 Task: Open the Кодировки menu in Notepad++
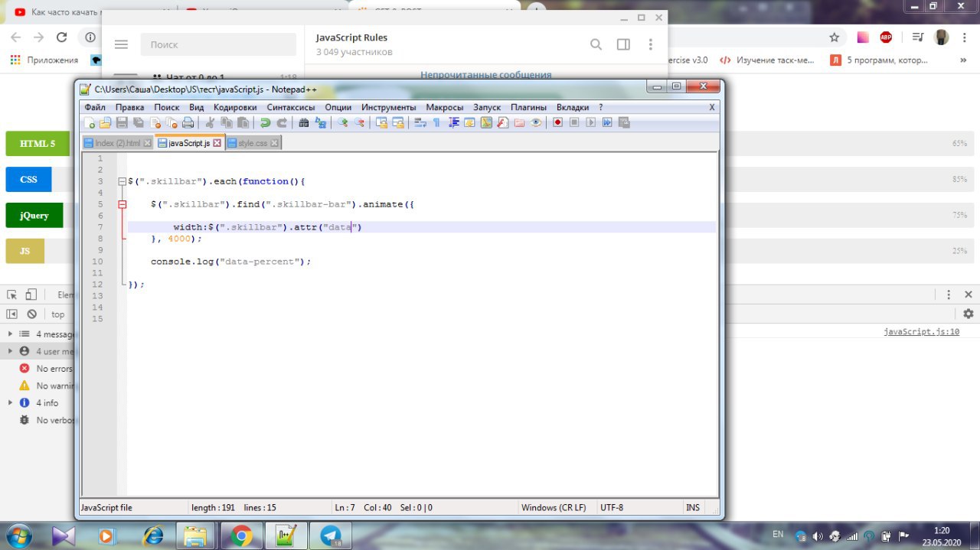[x=235, y=107]
